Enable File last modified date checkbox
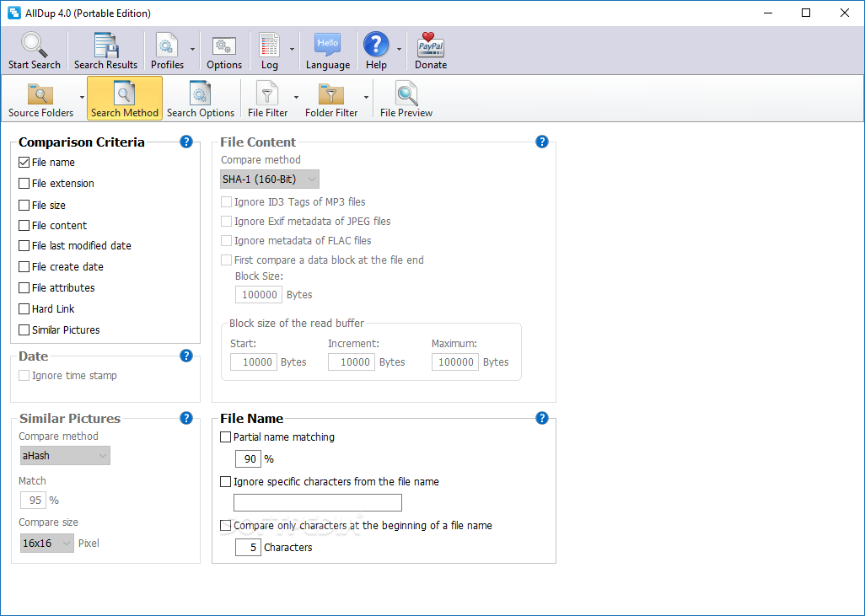This screenshot has width=865, height=616. 24,245
